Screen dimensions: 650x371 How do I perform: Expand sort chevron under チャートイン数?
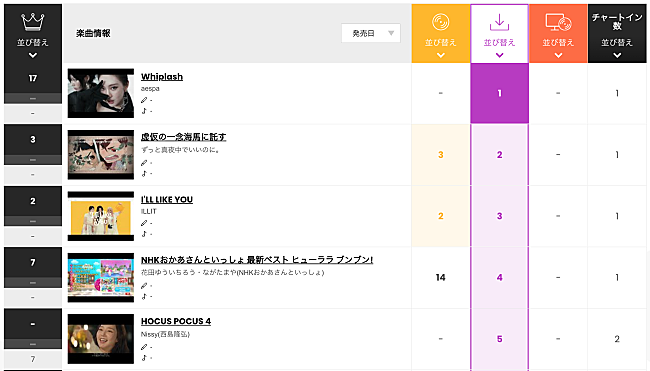[617, 55]
